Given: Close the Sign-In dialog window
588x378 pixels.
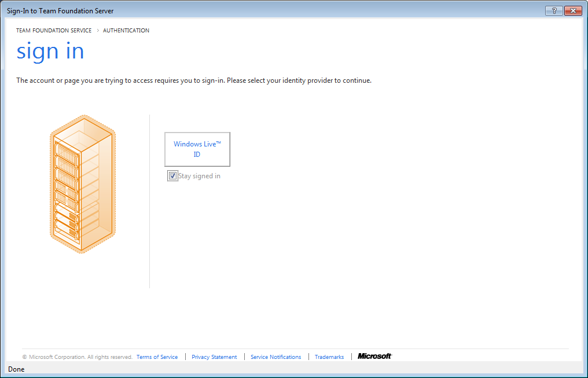Looking at the screenshot, I should click(x=572, y=11).
